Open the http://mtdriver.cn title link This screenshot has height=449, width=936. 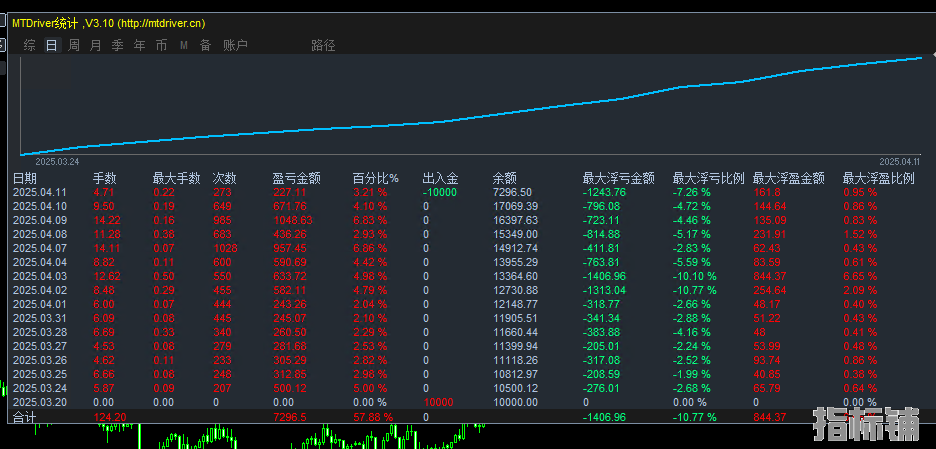(162, 23)
